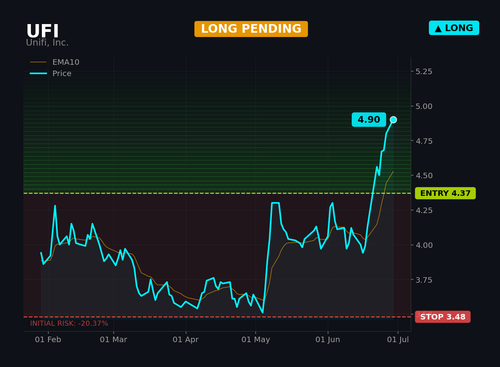Image resolution: width=500 pixels, height=367 pixels.
Task: Click the 01 Jul date label
Action: point(398,340)
